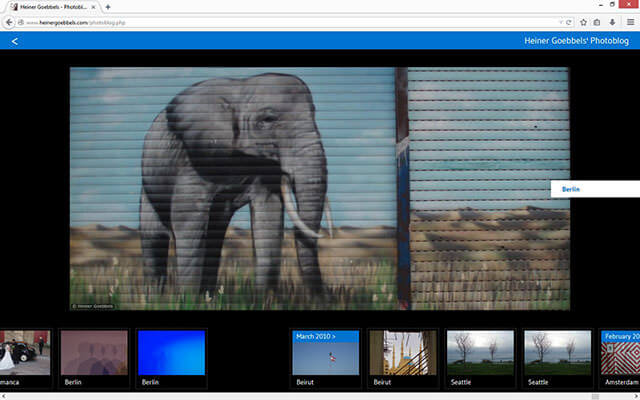
Task: Click the 'February' month label
Action: [622, 336]
